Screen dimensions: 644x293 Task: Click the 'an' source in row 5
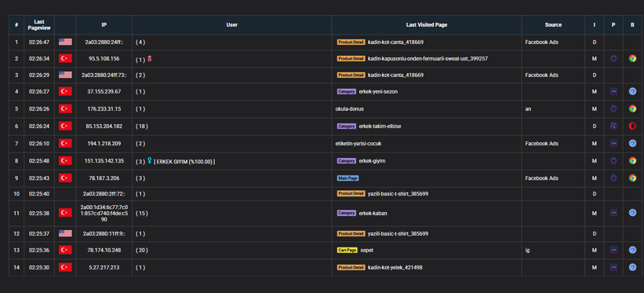[x=528, y=109]
